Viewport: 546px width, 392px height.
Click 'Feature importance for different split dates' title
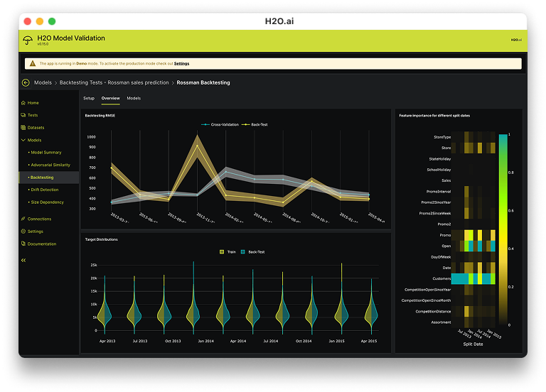point(434,116)
